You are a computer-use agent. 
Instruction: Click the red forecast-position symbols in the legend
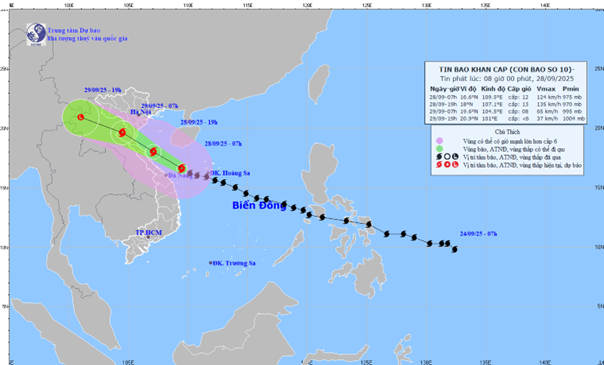coord(447,165)
